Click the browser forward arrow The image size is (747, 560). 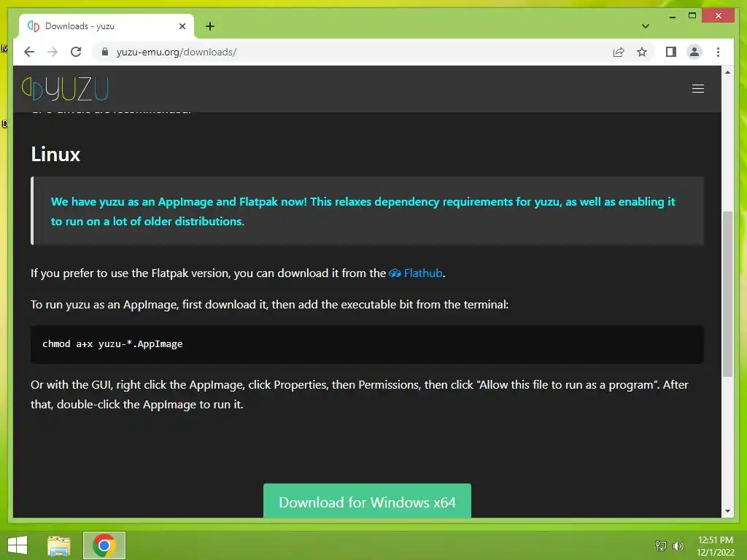pyautogui.click(x=53, y=52)
